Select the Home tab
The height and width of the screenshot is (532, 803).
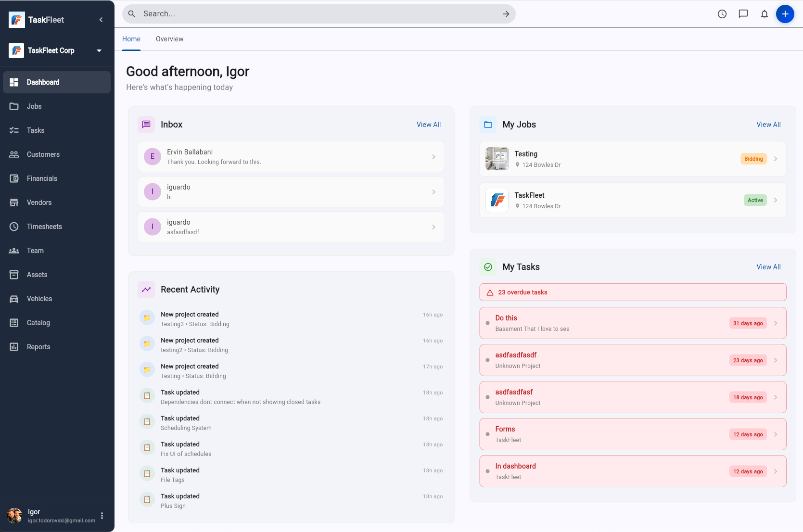point(131,39)
